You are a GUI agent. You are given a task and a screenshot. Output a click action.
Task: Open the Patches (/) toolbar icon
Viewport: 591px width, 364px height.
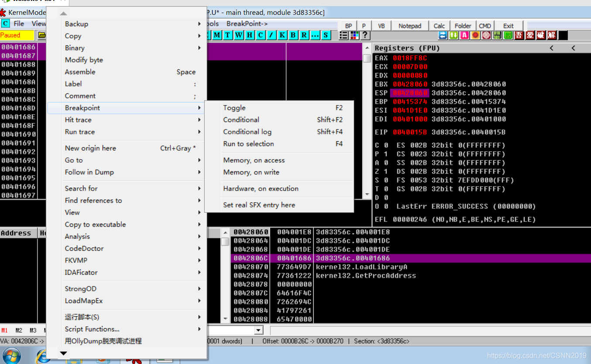(271, 35)
